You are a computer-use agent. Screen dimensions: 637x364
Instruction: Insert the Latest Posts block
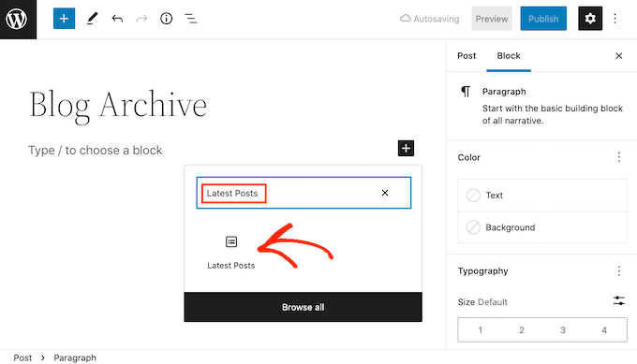pos(231,253)
